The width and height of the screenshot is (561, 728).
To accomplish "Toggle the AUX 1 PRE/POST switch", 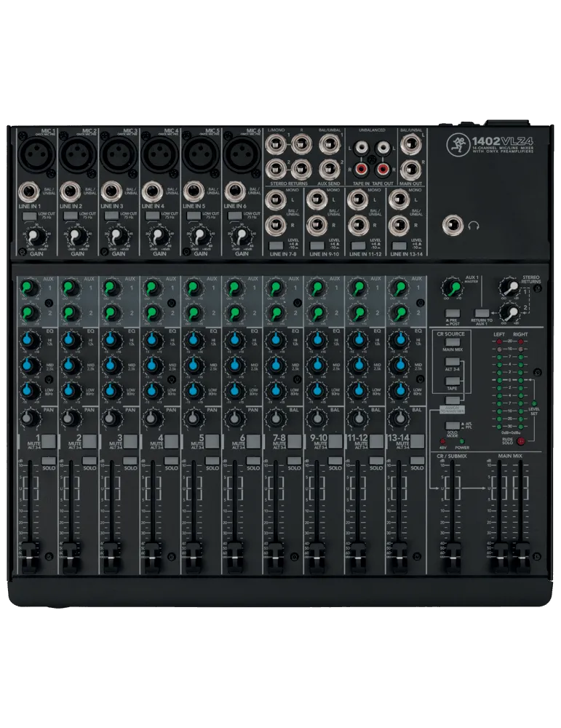I will click(x=452, y=312).
